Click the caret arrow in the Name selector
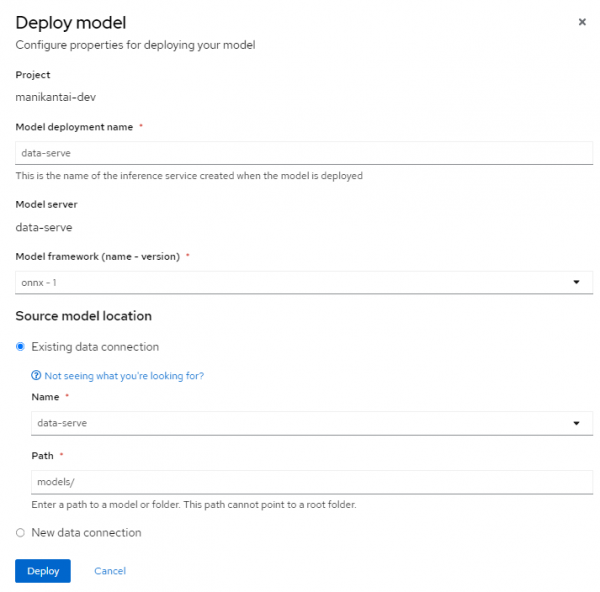 (x=576, y=423)
